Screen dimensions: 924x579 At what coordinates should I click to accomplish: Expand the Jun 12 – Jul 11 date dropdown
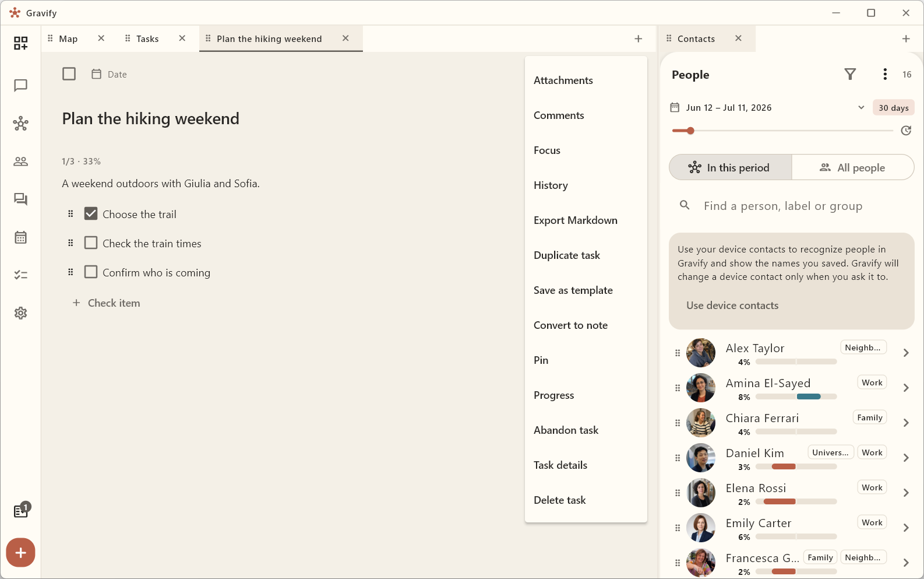tap(861, 107)
